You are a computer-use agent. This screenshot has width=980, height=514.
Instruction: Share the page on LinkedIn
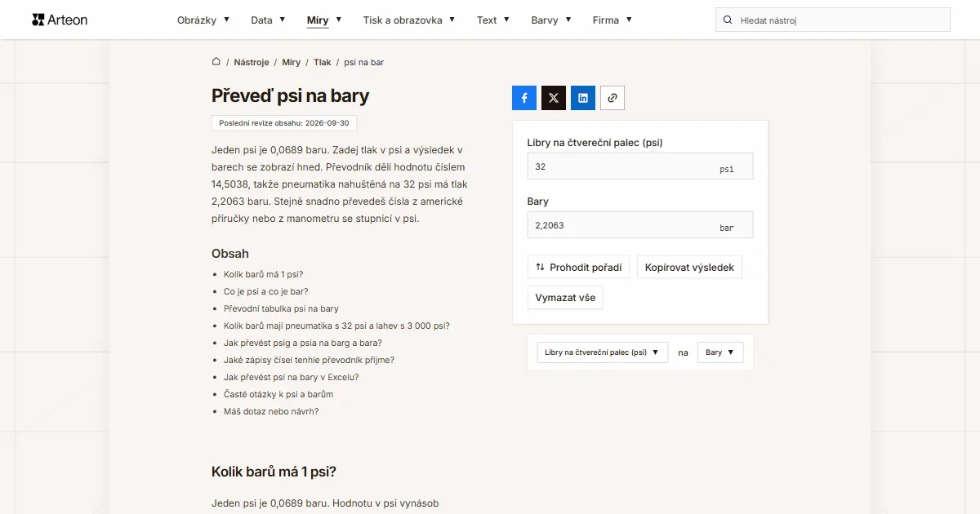pyautogui.click(x=583, y=98)
